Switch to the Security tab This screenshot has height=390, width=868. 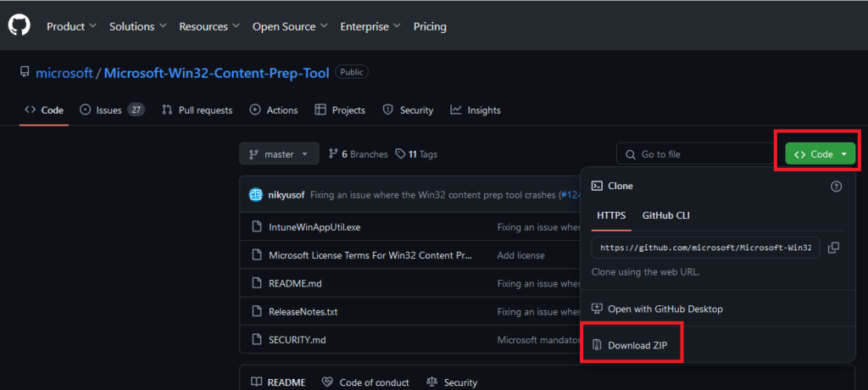(408, 110)
